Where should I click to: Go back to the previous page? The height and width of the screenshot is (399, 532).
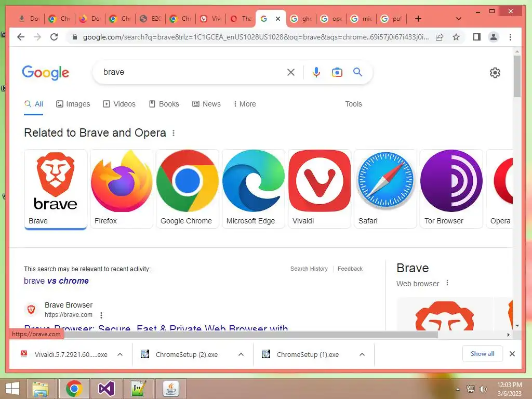point(21,37)
